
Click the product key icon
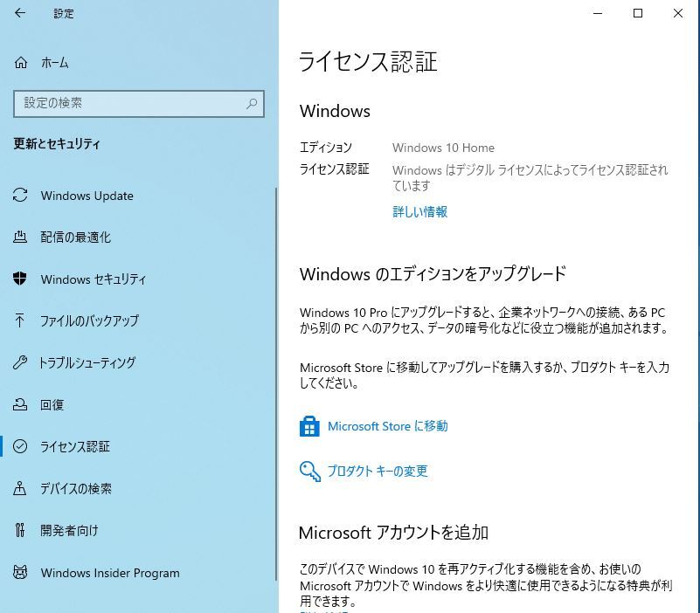(310, 472)
